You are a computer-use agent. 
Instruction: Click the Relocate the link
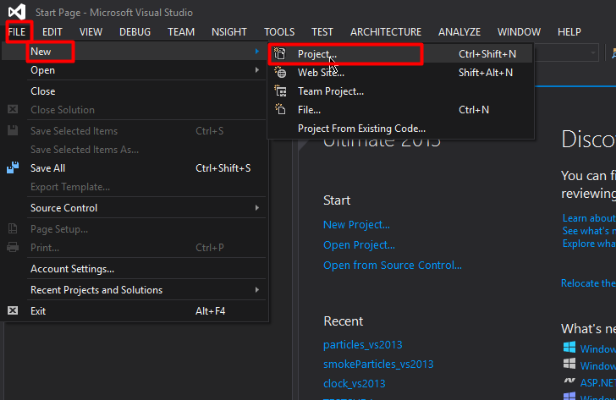588,283
